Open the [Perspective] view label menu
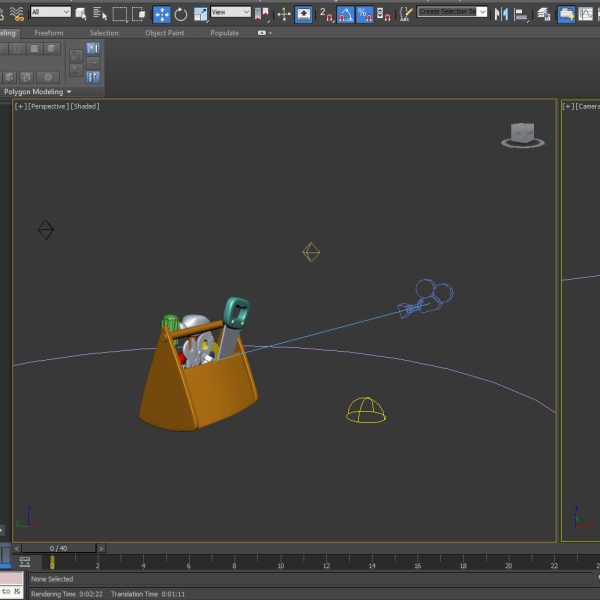The width and height of the screenshot is (600, 600). [x=49, y=106]
